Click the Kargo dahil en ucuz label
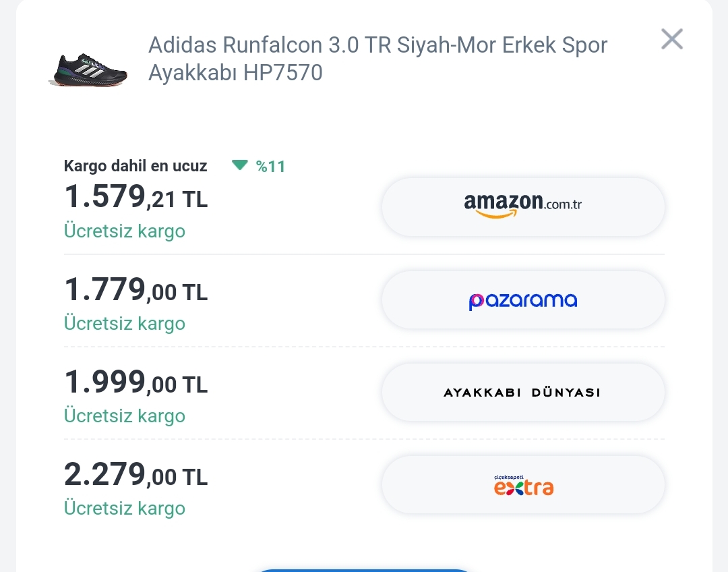The width and height of the screenshot is (728, 572). click(x=135, y=166)
